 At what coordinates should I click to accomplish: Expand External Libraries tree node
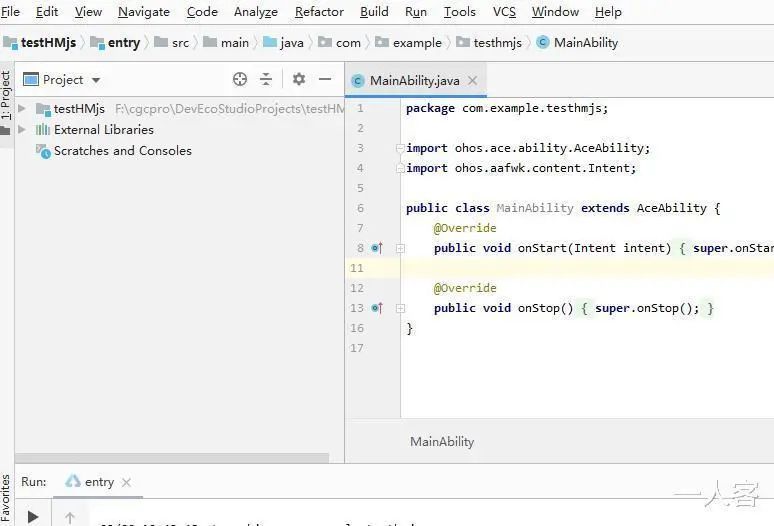[x=22, y=129]
